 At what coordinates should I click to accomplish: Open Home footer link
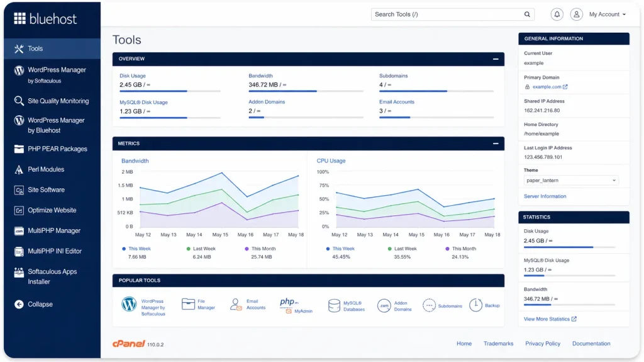(x=464, y=344)
